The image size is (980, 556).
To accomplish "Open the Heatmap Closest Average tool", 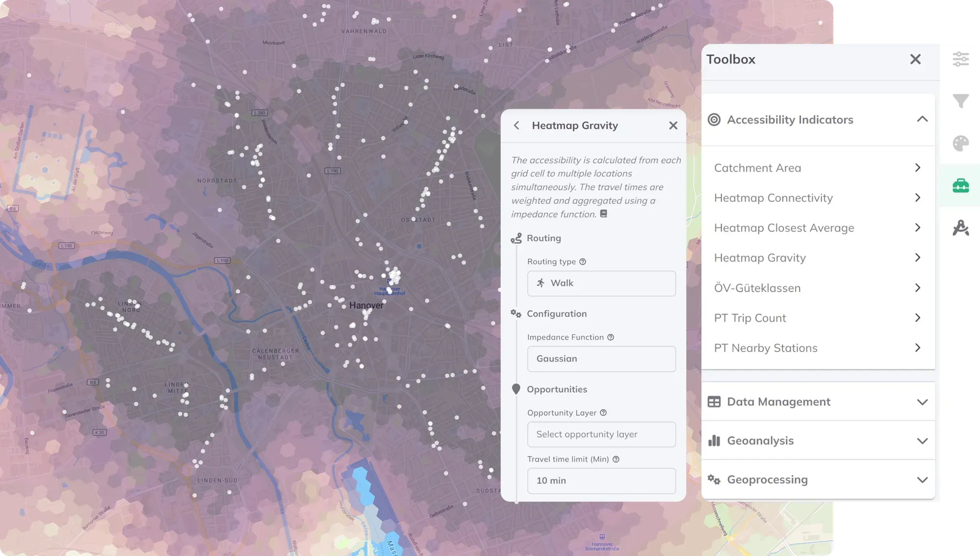I will (x=818, y=227).
